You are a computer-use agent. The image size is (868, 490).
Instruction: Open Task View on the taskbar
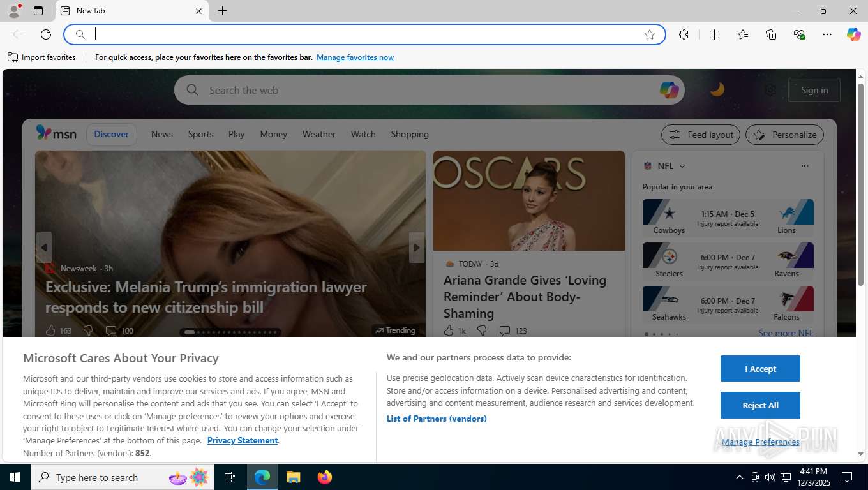[x=230, y=477]
